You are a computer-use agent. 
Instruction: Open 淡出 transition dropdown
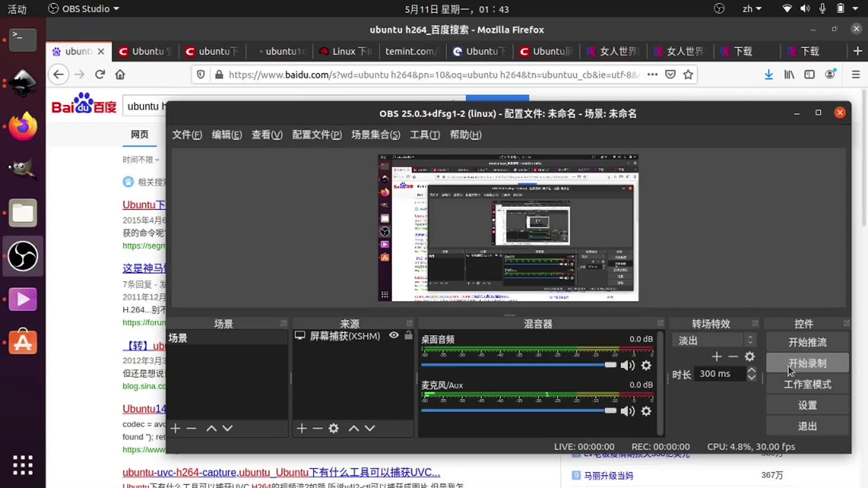tap(714, 340)
